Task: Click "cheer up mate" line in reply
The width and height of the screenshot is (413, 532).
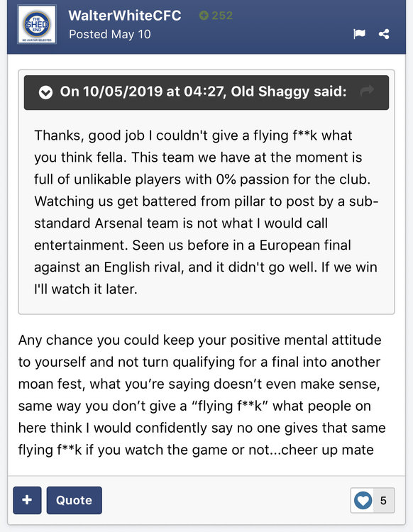Action: click(327, 450)
